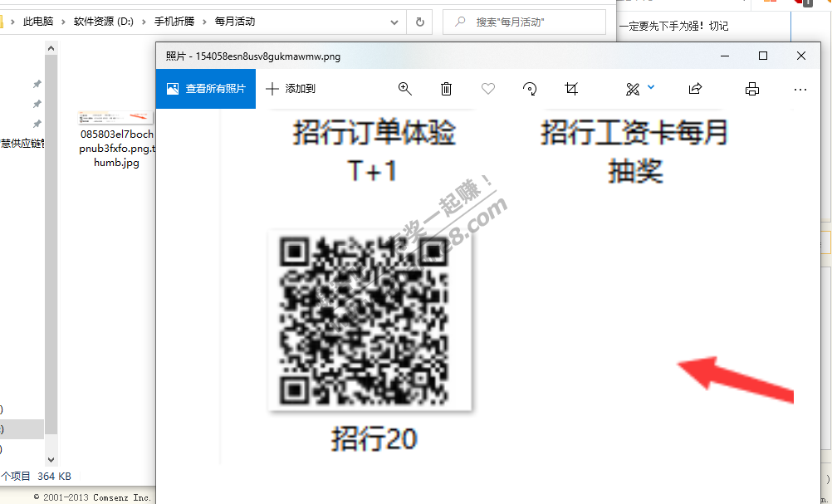This screenshot has width=832, height=504.
Task: Maximize the Photos window
Action: (x=763, y=56)
